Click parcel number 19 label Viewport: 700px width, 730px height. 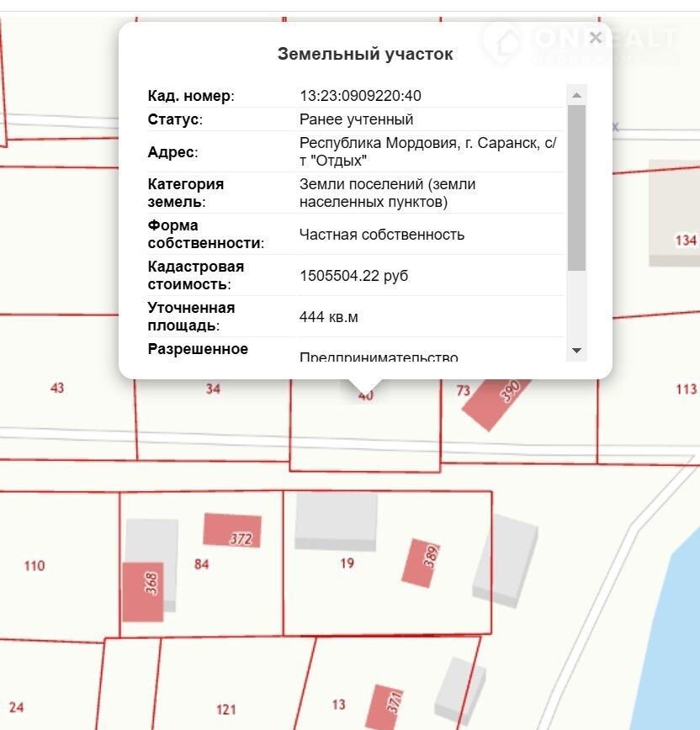[347, 563]
